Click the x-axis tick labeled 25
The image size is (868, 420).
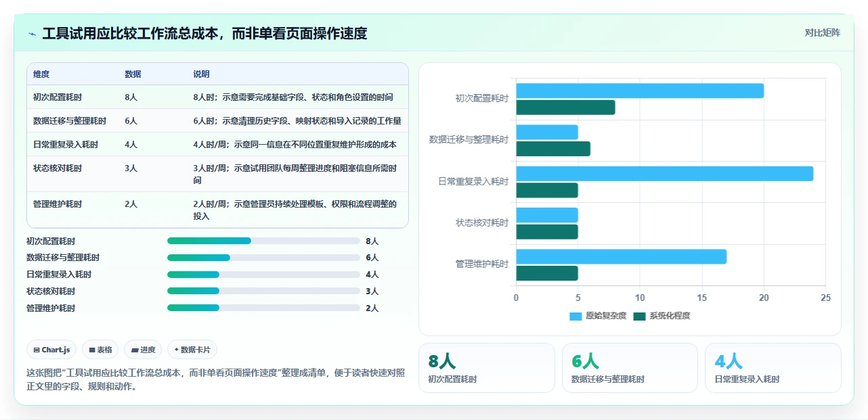pyautogui.click(x=825, y=298)
